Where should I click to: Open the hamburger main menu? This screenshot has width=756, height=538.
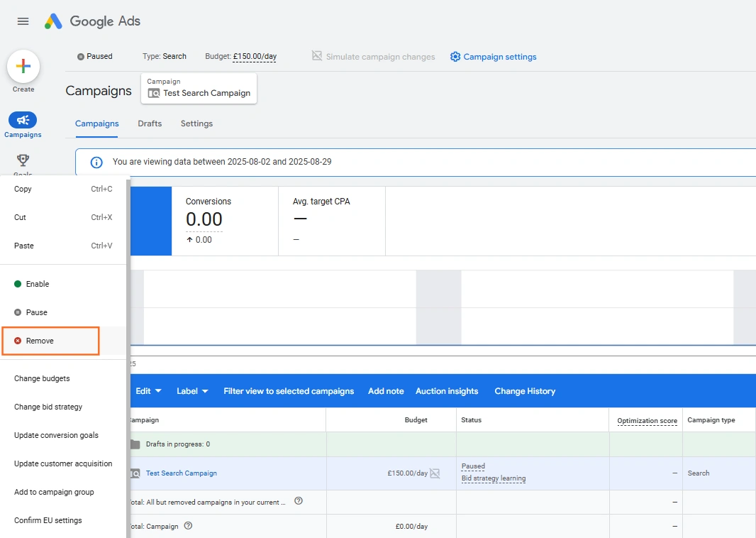click(x=23, y=21)
